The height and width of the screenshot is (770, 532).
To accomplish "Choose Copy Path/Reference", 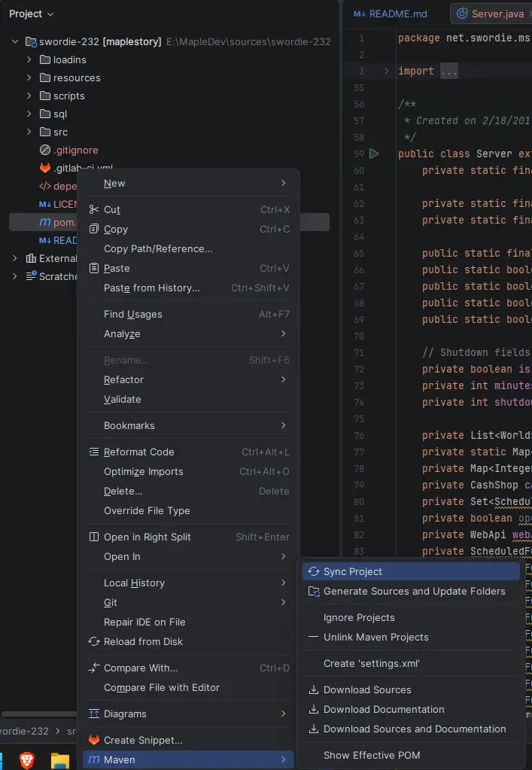I will point(189,249).
